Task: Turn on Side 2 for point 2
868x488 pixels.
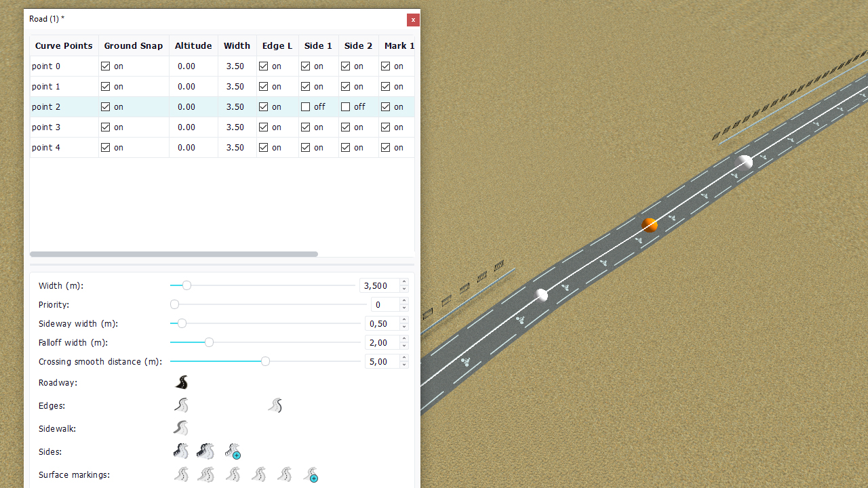Action: [x=346, y=107]
